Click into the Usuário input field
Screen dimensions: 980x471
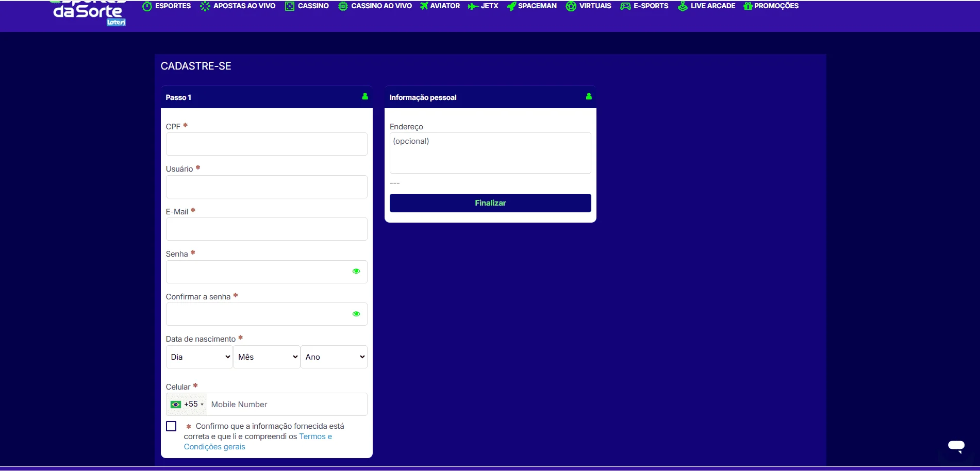point(267,187)
